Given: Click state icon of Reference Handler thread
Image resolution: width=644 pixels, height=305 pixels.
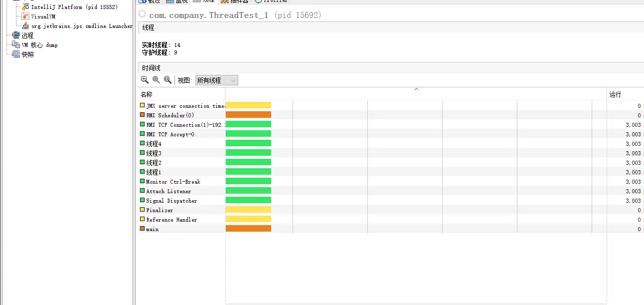Looking at the screenshot, I should (x=143, y=219).
